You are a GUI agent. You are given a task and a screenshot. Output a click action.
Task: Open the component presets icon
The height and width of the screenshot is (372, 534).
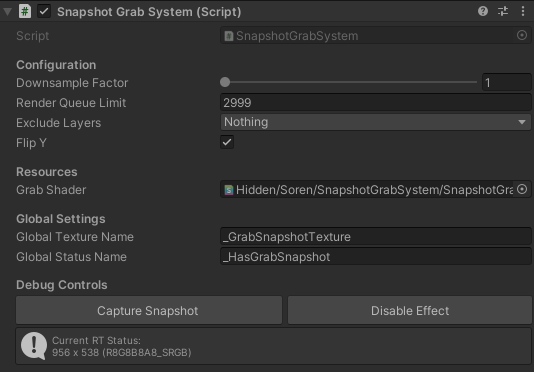[503, 11]
